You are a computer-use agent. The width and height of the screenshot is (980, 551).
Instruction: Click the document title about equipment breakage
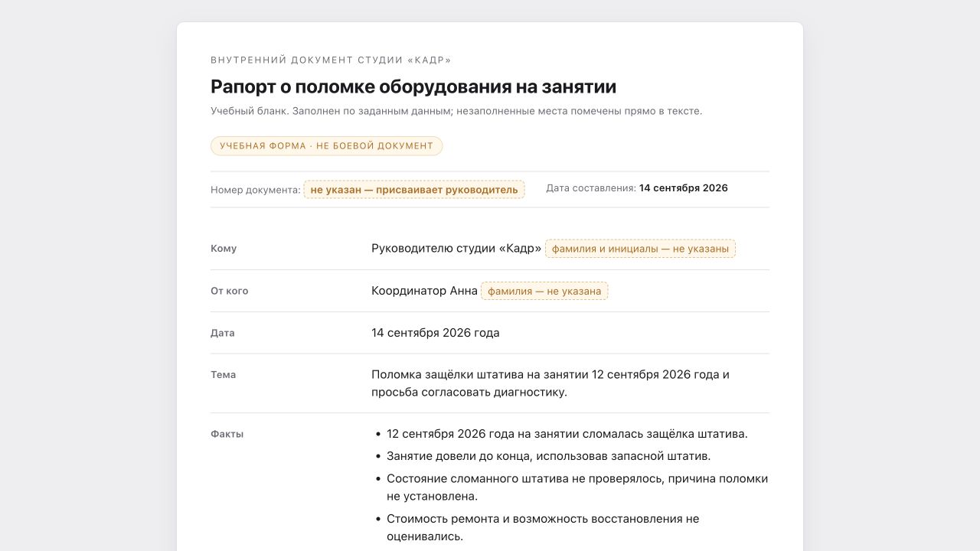coord(413,86)
